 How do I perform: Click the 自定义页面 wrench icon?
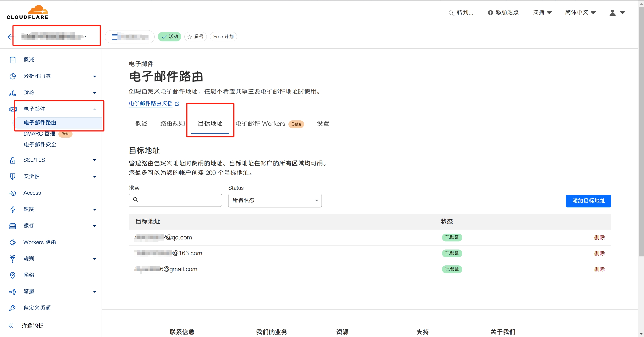[12, 308]
